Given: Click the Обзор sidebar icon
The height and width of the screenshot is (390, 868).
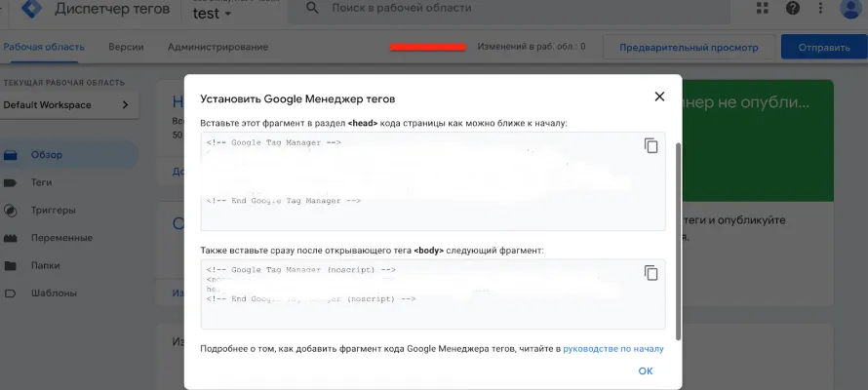Looking at the screenshot, I should [x=10, y=155].
